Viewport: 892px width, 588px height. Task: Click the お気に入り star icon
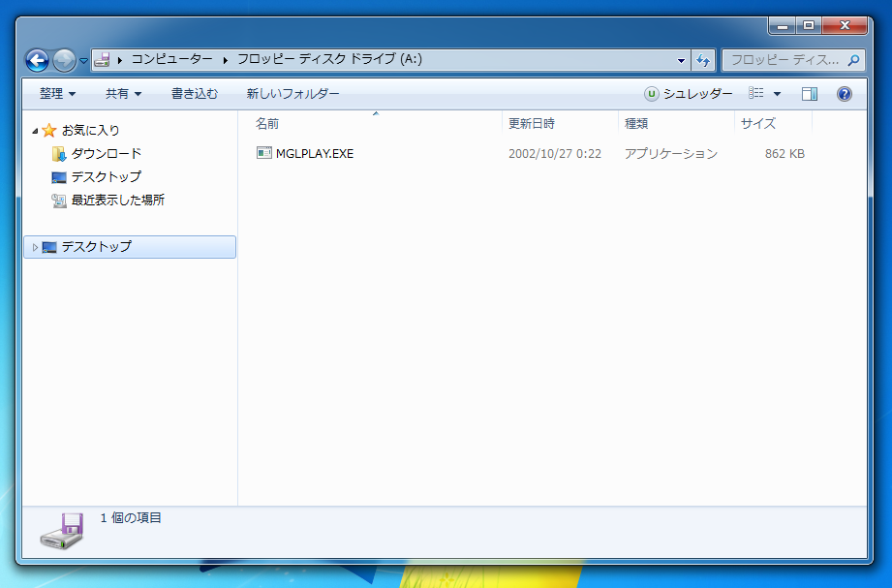(x=49, y=131)
